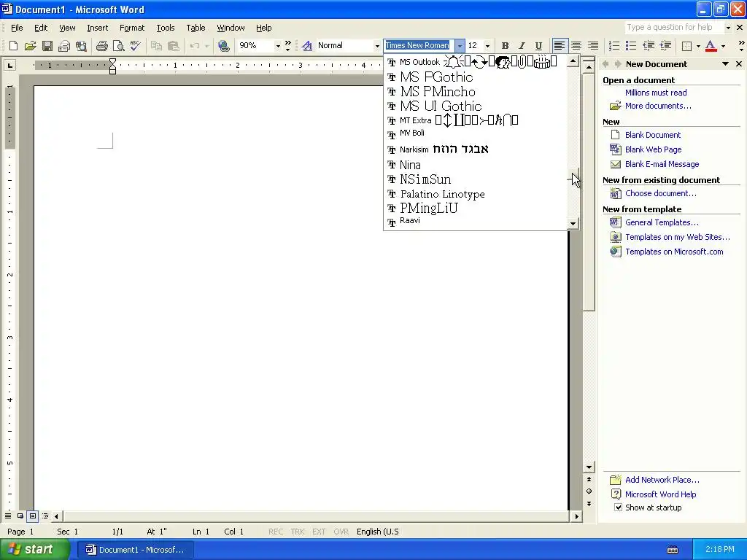Open the help question box dropdown arrow
Screen dimensions: 747x560
click(728, 28)
